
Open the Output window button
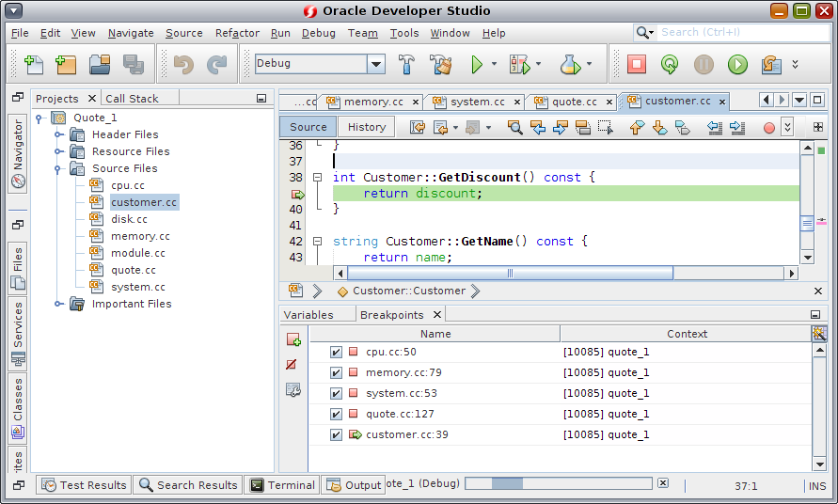click(354, 485)
